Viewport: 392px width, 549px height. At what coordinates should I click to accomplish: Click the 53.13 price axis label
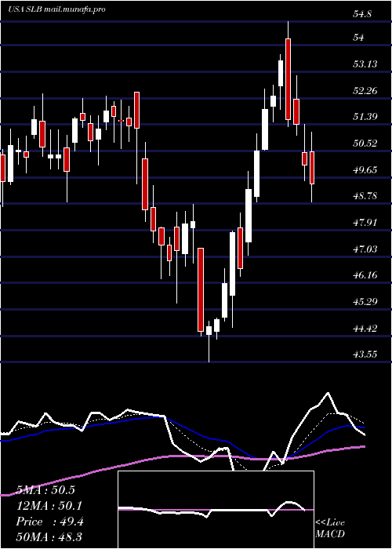[x=365, y=64]
